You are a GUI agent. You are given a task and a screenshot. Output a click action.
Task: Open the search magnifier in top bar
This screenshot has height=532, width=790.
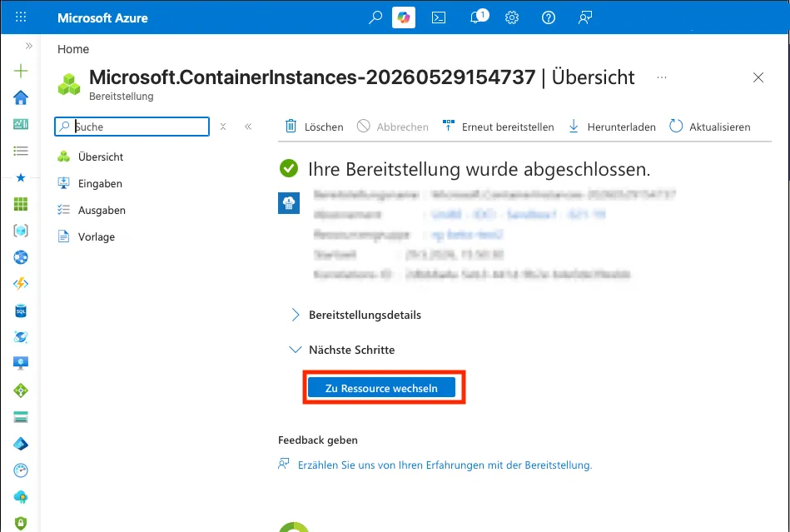(375, 17)
